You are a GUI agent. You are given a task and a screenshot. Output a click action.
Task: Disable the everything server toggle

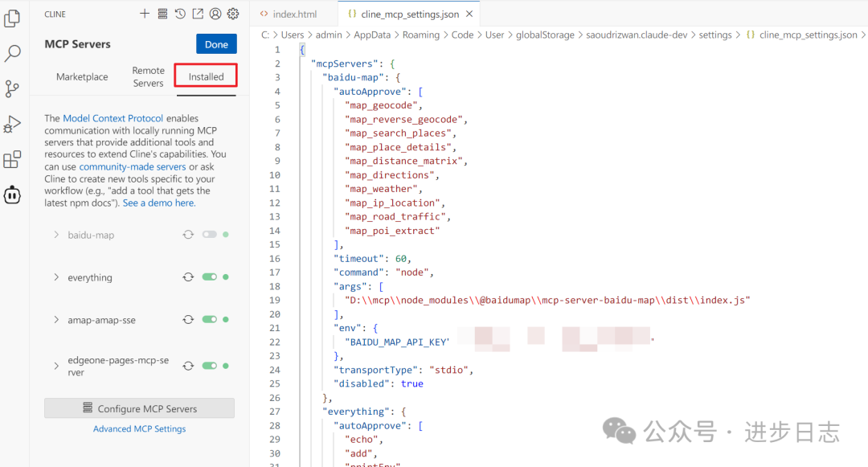209,277
